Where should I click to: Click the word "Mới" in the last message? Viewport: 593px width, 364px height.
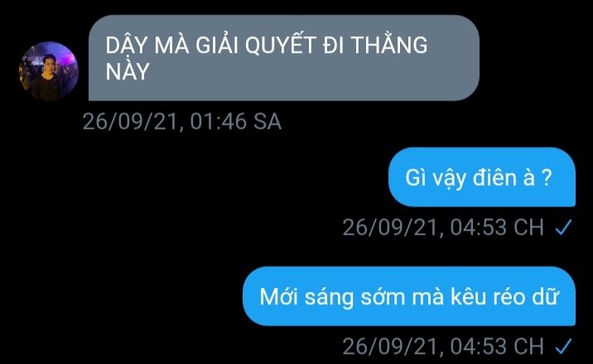coord(279,296)
